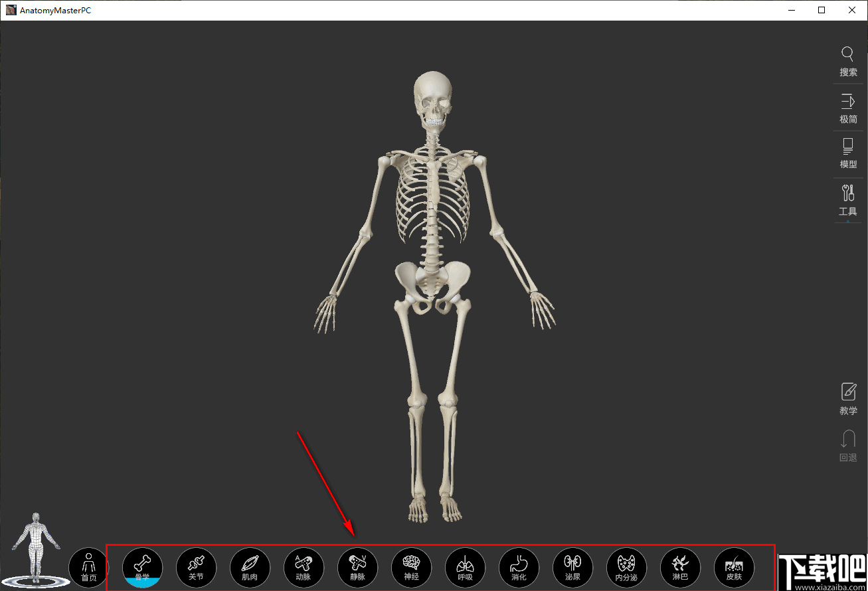
Task: Select the 骨学 skeletal system icon
Action: [x=142, y=567]
